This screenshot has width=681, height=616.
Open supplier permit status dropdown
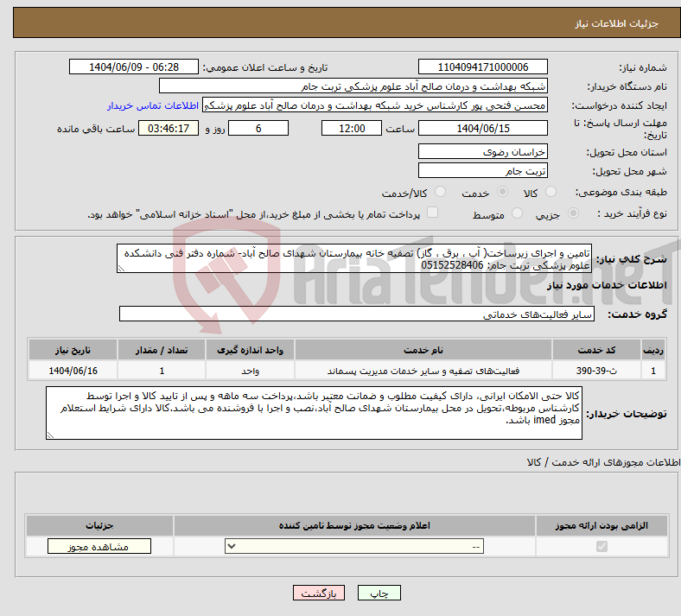tap(354, 547)
